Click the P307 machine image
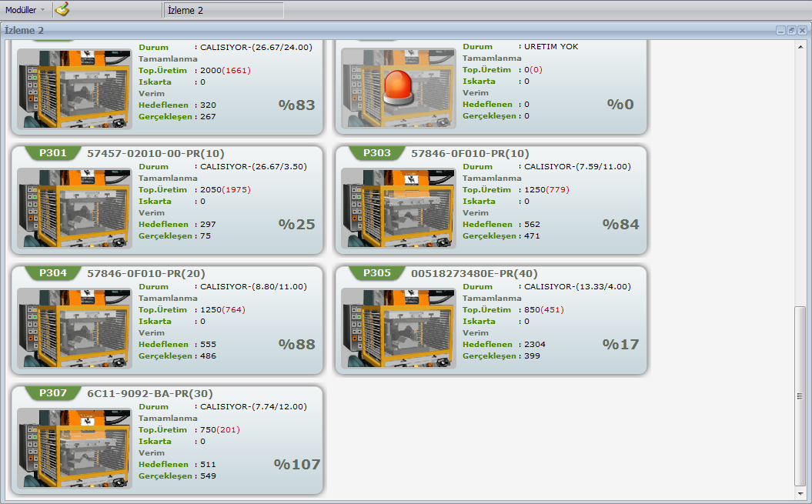Viewport: 812px width, 504px height. click(75, 448)
